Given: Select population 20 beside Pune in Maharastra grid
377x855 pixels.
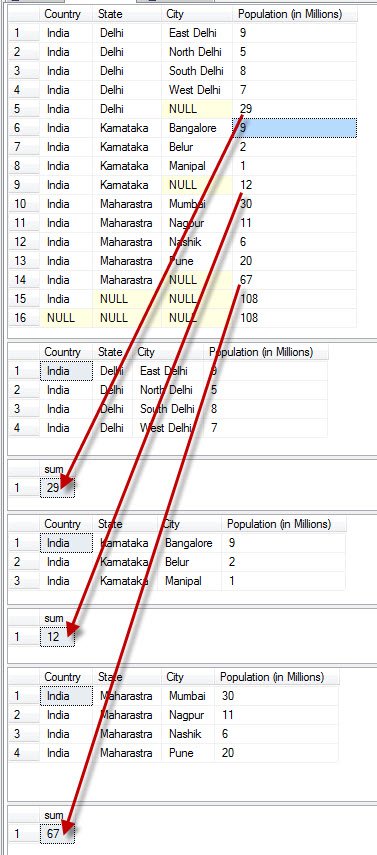Looking at the screenshot, I should tap(277, 753).
